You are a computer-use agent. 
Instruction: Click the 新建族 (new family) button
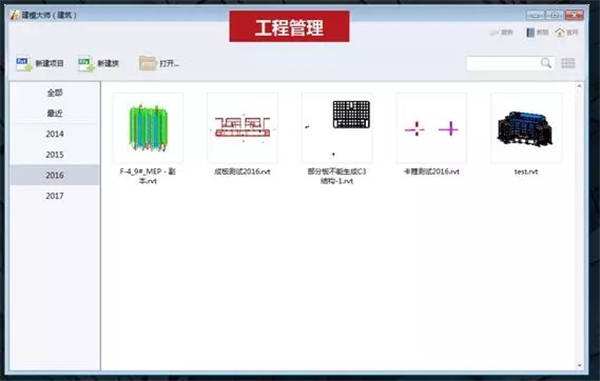pyautogui.click(x=99, y=64)
